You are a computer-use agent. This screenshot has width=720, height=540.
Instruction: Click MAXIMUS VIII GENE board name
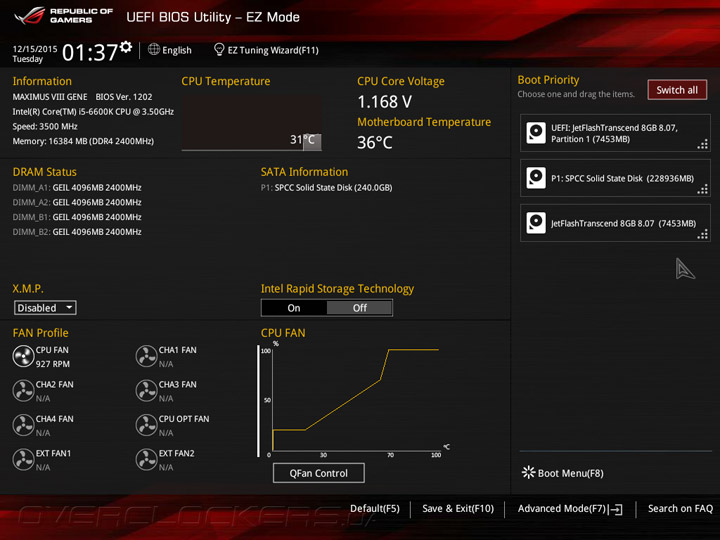(50, 97)
